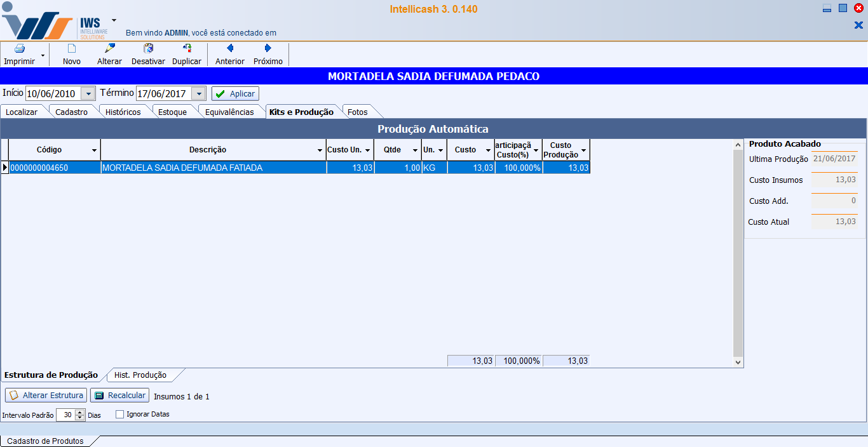
Task: Click the Aplicar button
Action: coord(235,93)
